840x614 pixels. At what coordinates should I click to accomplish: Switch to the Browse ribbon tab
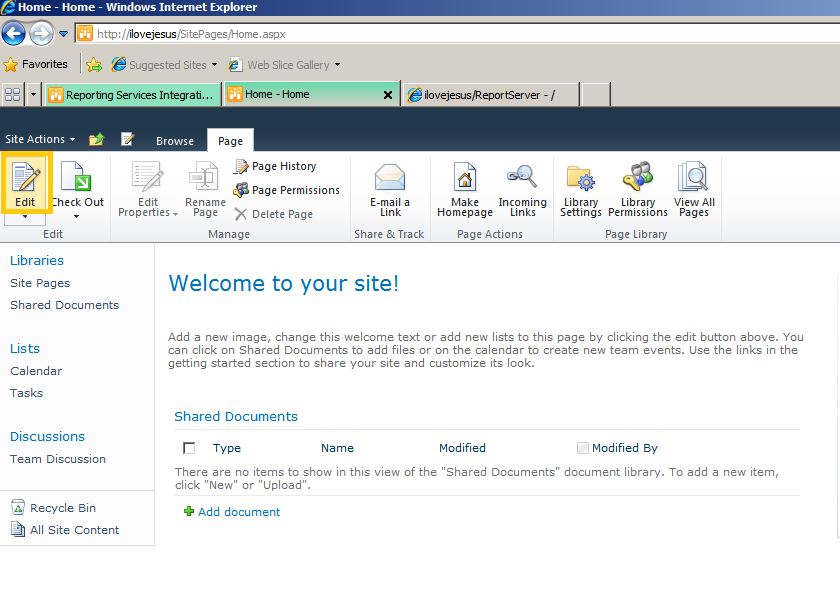(175, 141)
